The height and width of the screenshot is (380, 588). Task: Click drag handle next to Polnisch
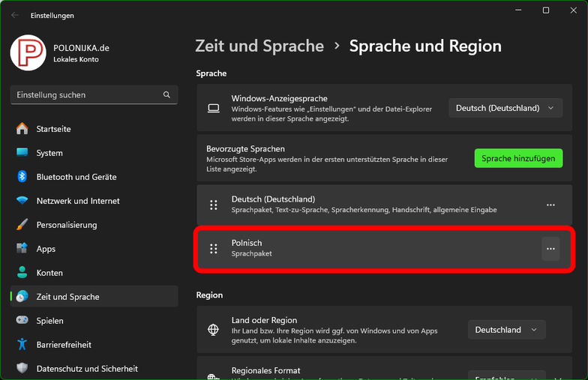214,248
